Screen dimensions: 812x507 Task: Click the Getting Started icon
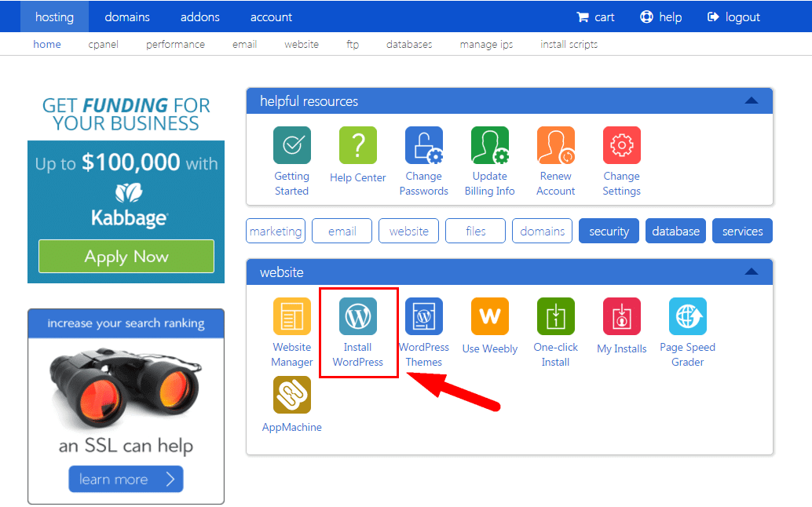[292, 145]
